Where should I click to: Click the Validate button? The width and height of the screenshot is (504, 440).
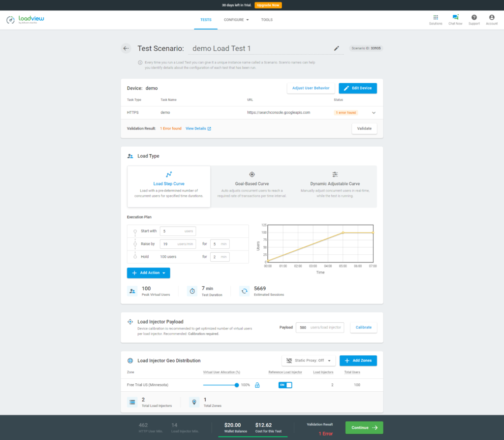point(364,129)
